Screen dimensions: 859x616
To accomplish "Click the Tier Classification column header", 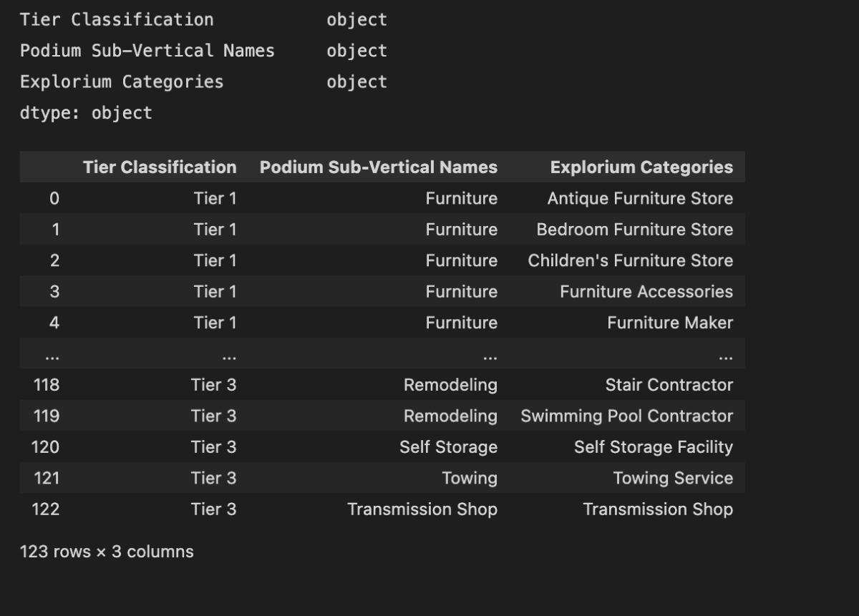I will 159,167.
